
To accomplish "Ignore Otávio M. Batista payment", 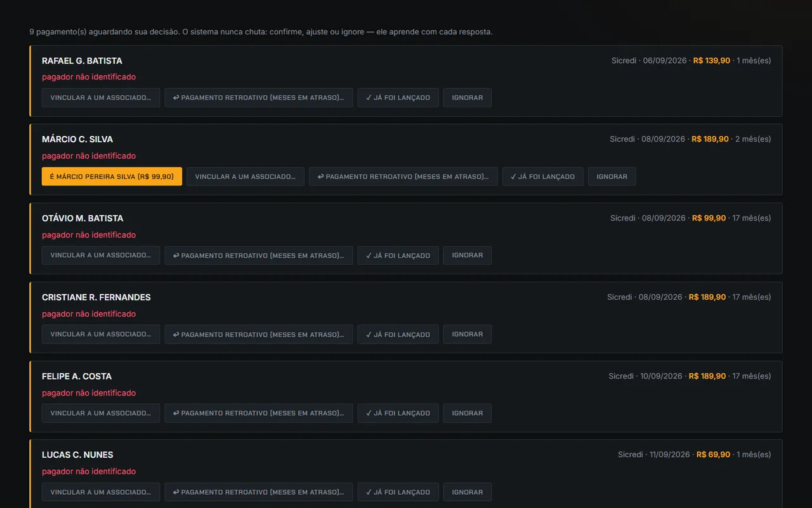I will (468, 255).
